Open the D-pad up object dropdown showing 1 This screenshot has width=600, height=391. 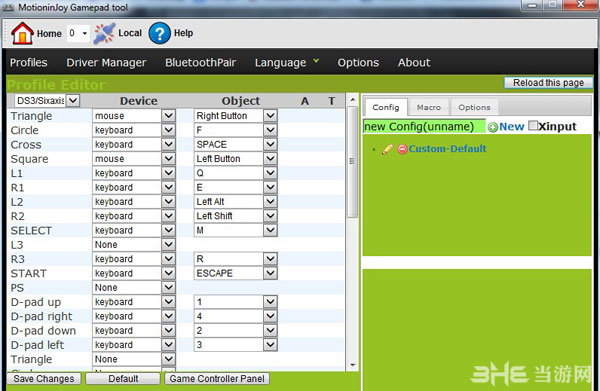(x=235, y=302)
